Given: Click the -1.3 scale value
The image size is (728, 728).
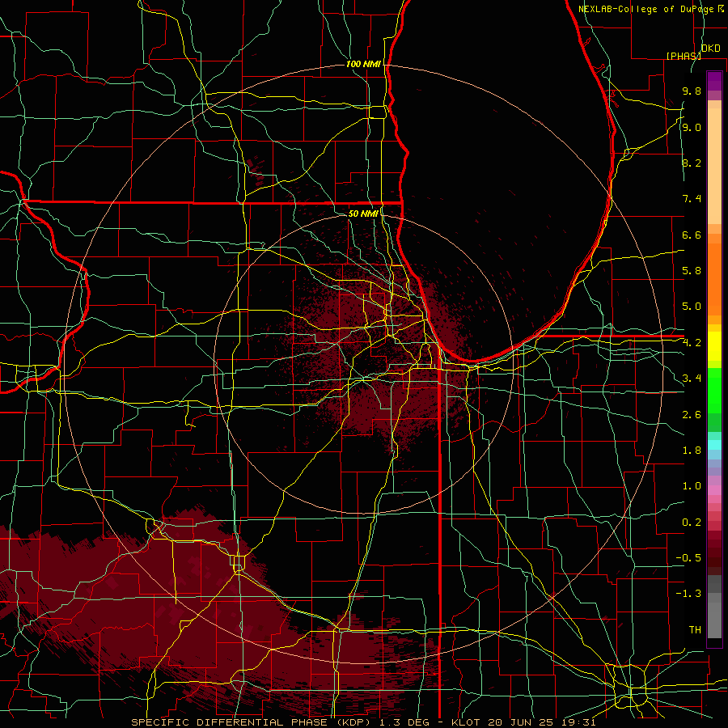Looking at the screenshot, I should point(688,594).
